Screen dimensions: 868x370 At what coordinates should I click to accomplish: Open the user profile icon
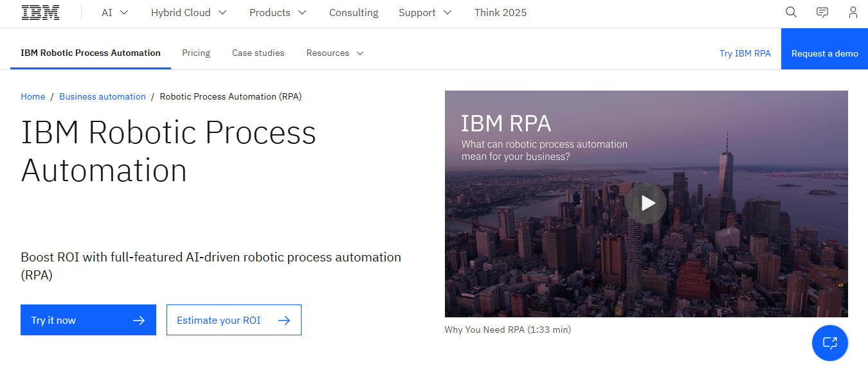[x=853, y=12]
